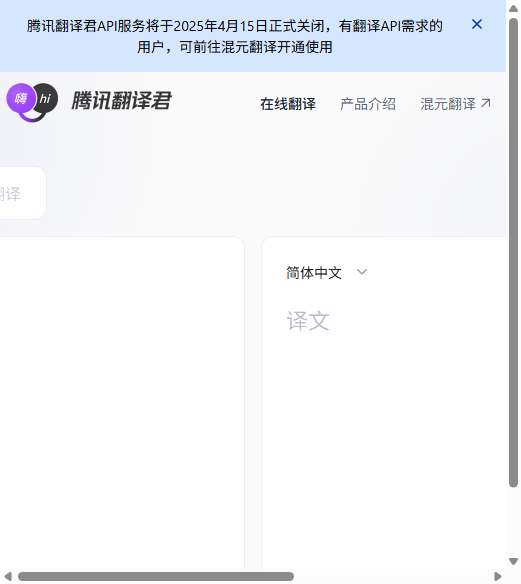
Task: Click the vertical scrollbar thumb
Action: point(514,253)
